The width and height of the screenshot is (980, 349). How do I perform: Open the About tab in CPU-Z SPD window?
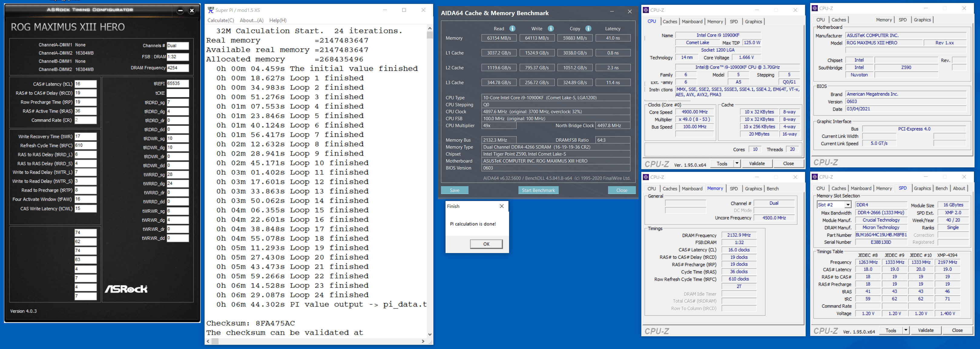tap(959, 188)
